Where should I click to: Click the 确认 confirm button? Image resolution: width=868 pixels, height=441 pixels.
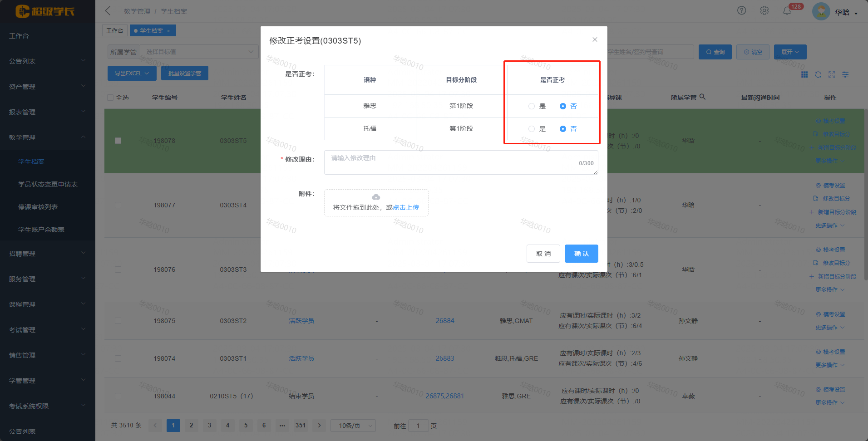point(581,254)
